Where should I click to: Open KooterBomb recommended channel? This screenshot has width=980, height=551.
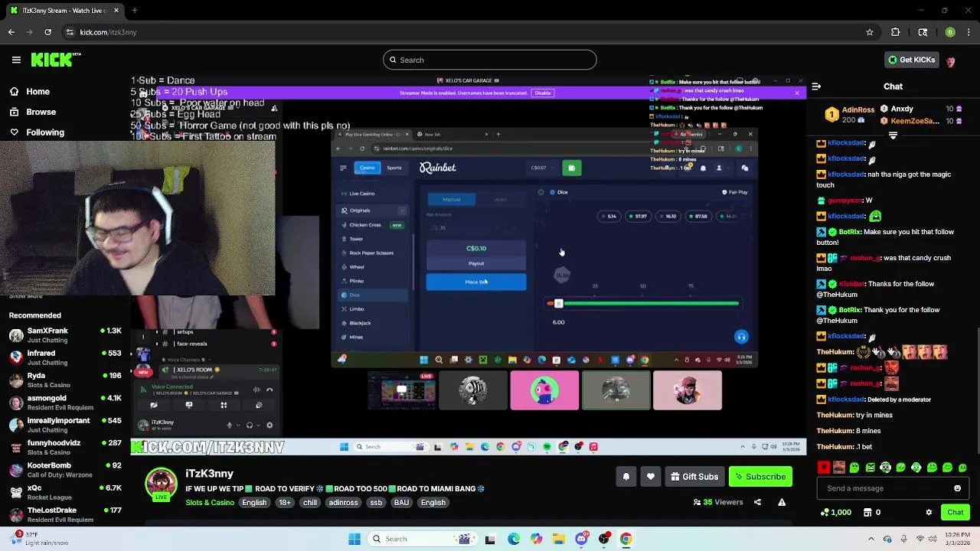pyautogui.click(x=65, y=470)
